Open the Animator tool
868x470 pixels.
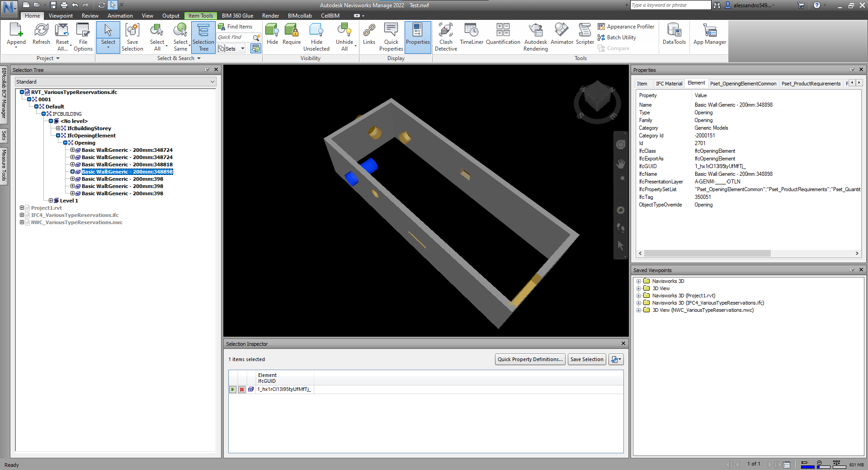pyautogui.click(x=562, y=34)
